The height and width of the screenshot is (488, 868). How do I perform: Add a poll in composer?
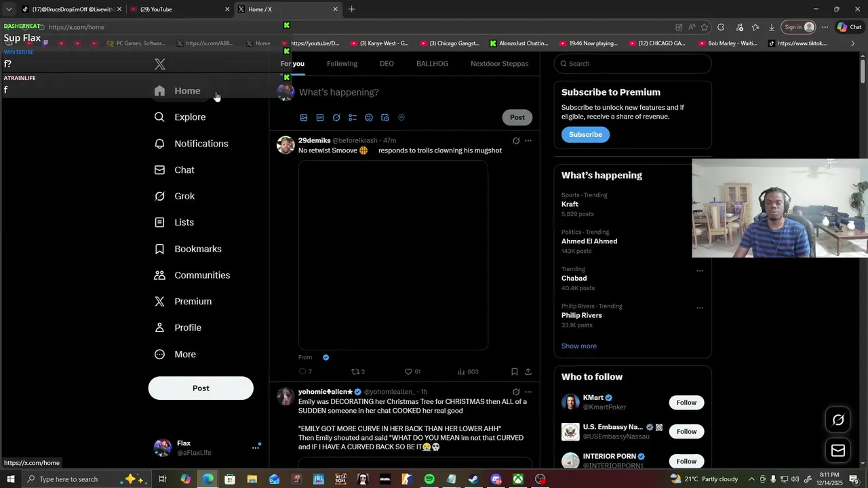[353, 117]
